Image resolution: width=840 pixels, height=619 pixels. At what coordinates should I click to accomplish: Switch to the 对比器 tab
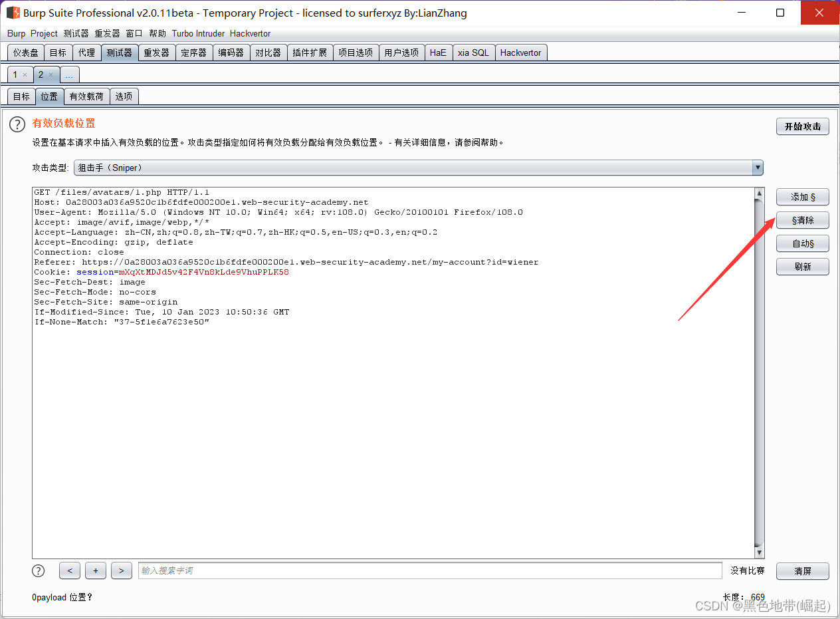[268, 53]
